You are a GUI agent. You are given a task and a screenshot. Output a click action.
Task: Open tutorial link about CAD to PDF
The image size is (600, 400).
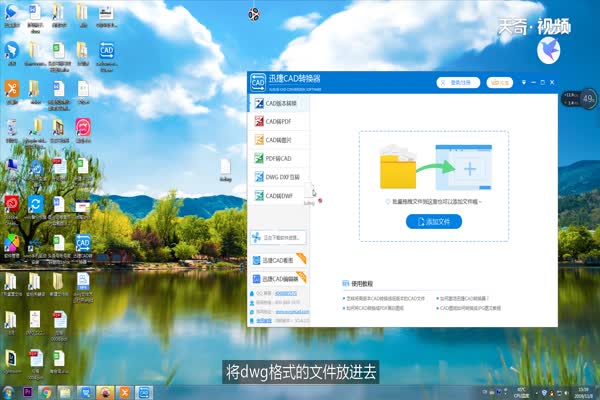(x=375, y=308)
